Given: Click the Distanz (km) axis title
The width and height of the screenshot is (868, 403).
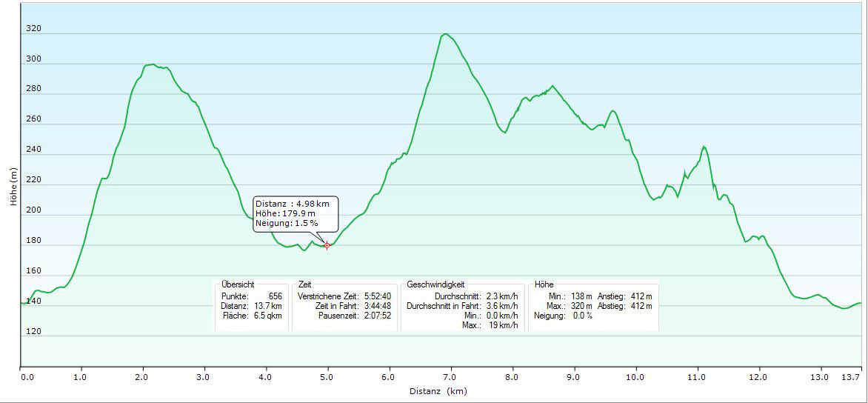Looking at the screenshot, I should pyautogui.click(x=438, y=391).
